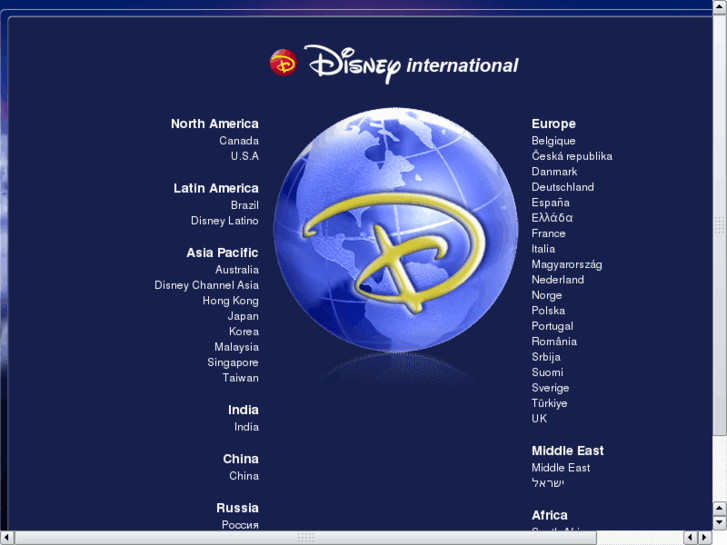727x545 pixels.
Task: Open Disney Channel Asia link
Action: (x=206, y=285)
